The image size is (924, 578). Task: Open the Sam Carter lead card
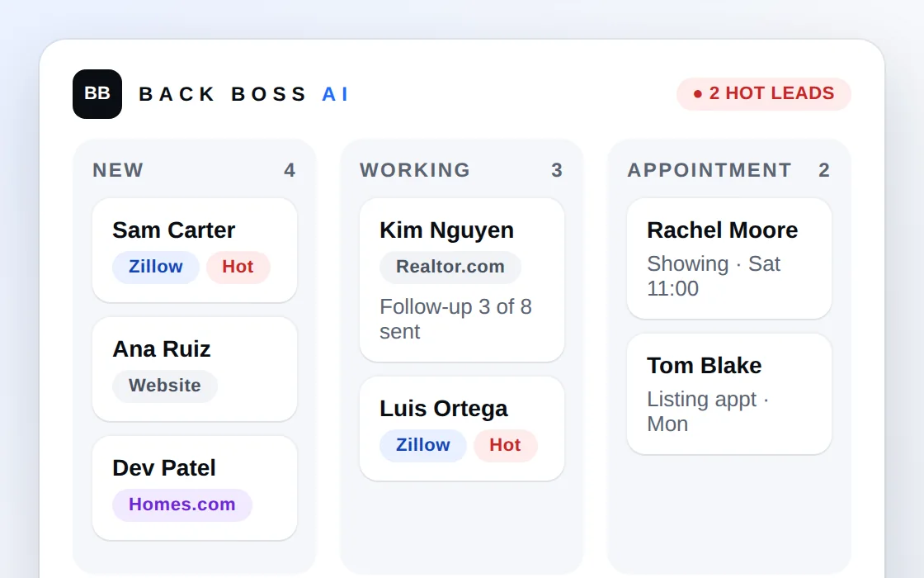195,250
